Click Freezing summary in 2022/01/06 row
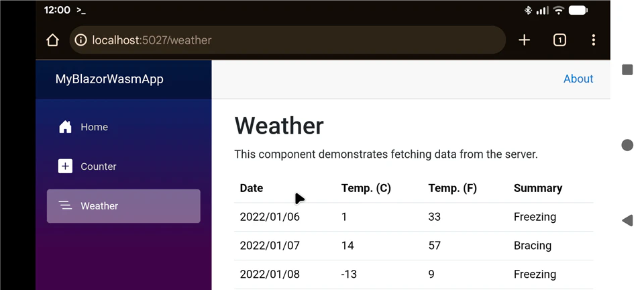 tap(535, 217)
